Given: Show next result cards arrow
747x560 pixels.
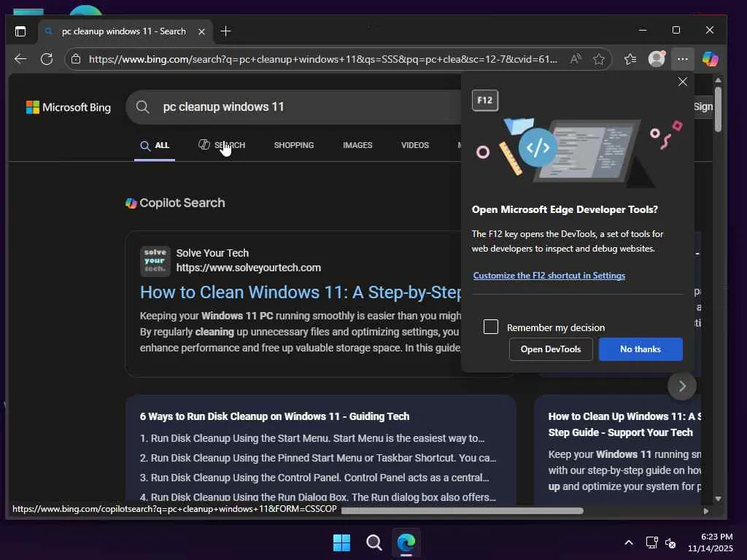Looking at the screenshot, I should pos(682,386).
